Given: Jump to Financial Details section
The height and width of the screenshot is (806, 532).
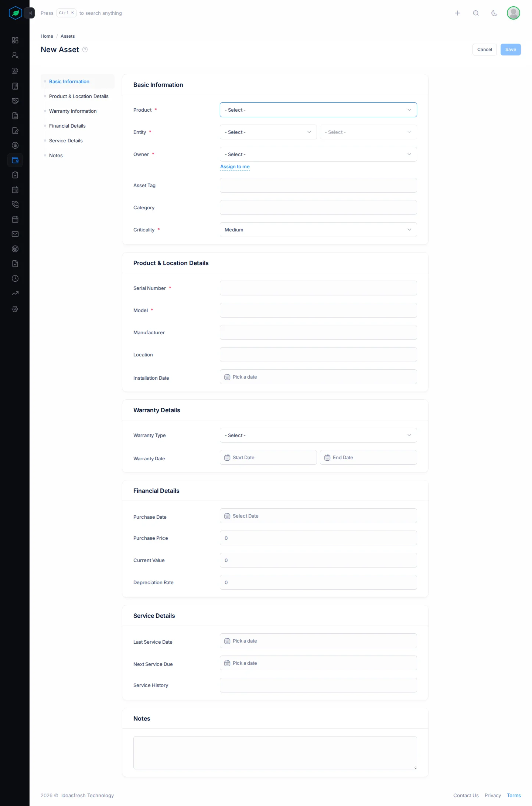Looking at the screenshot, I should (x=67, y=126).
